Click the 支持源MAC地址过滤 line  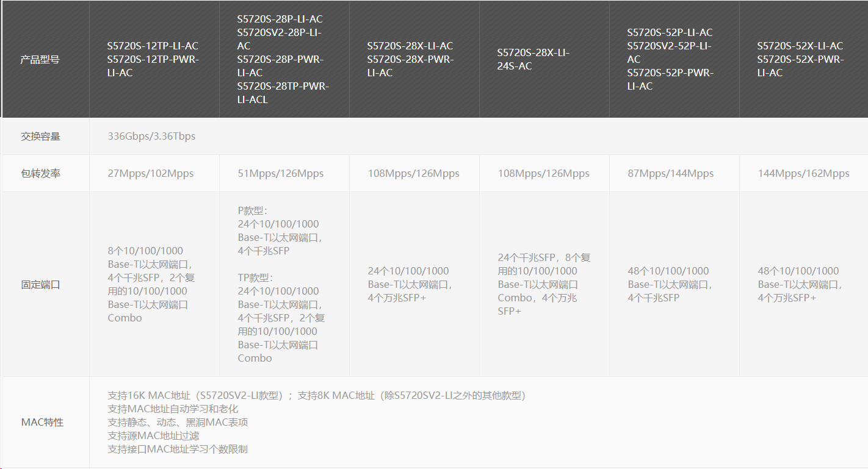[x=153, y=435]
